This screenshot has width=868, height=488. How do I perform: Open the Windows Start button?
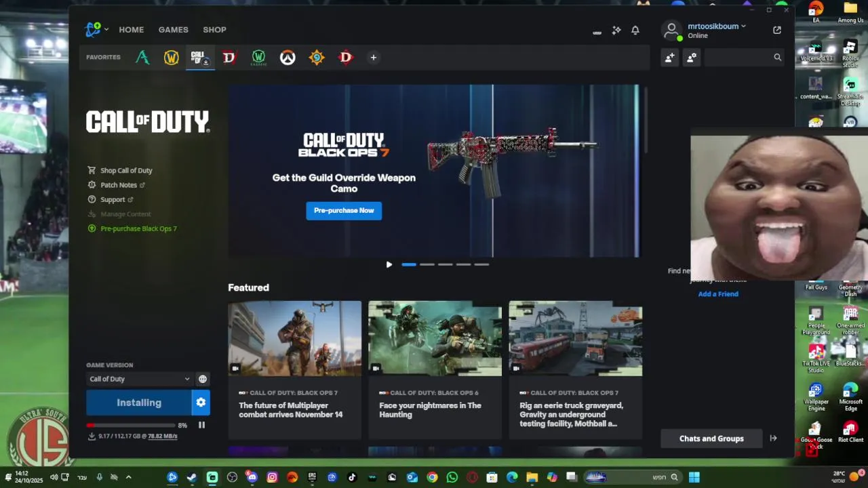[x=694, y=477]
